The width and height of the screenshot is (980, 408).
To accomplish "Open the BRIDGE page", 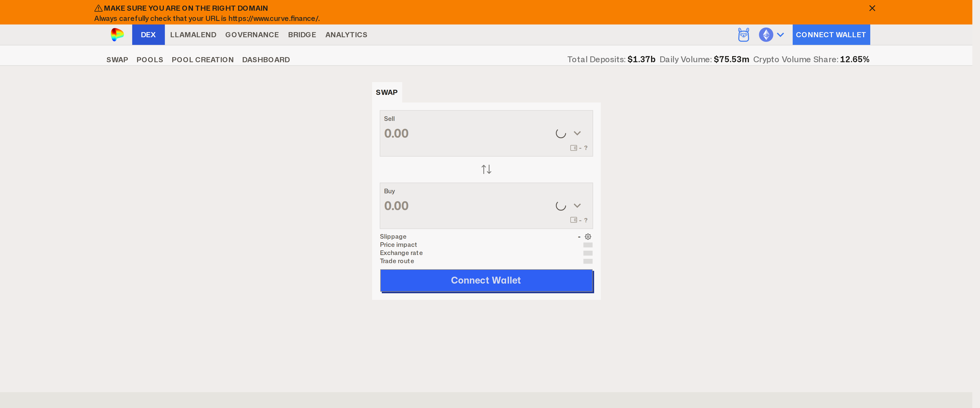I will (x=302, y=35).
